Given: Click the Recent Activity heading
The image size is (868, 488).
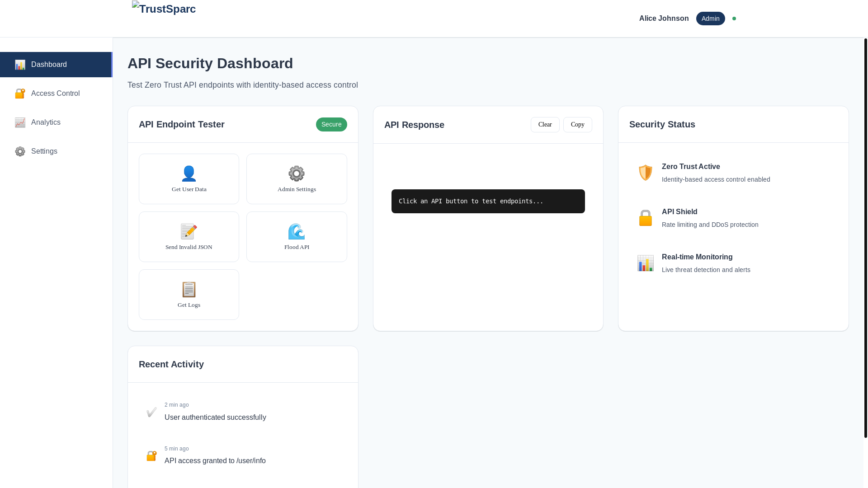Looking at the screenshot, I should click(x=171, y=364).
